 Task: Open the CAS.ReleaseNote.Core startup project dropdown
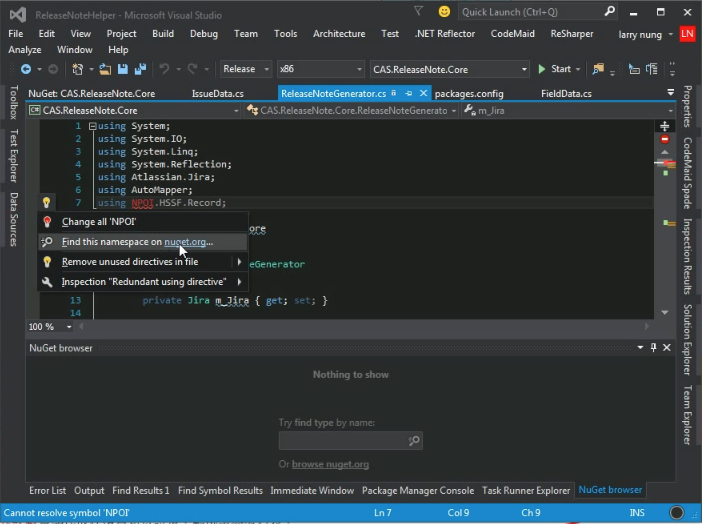tap(449, 69)
